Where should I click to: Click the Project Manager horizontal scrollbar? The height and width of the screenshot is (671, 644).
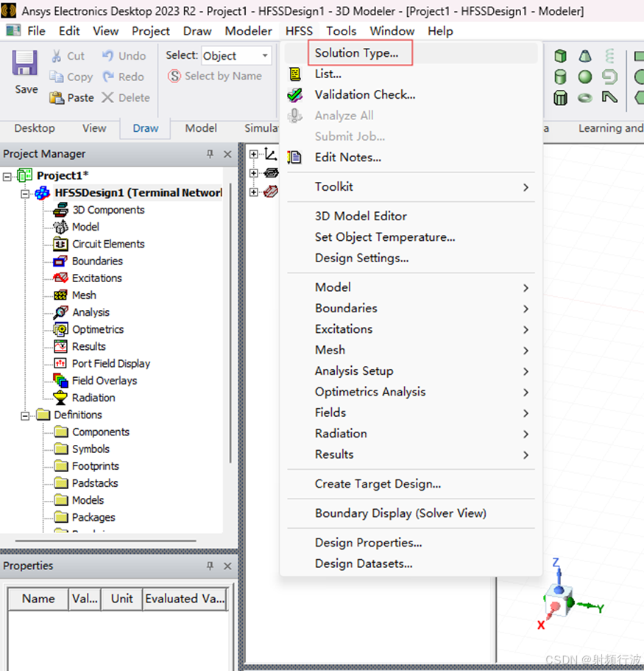pyautogui.click(x=106, y=541)
